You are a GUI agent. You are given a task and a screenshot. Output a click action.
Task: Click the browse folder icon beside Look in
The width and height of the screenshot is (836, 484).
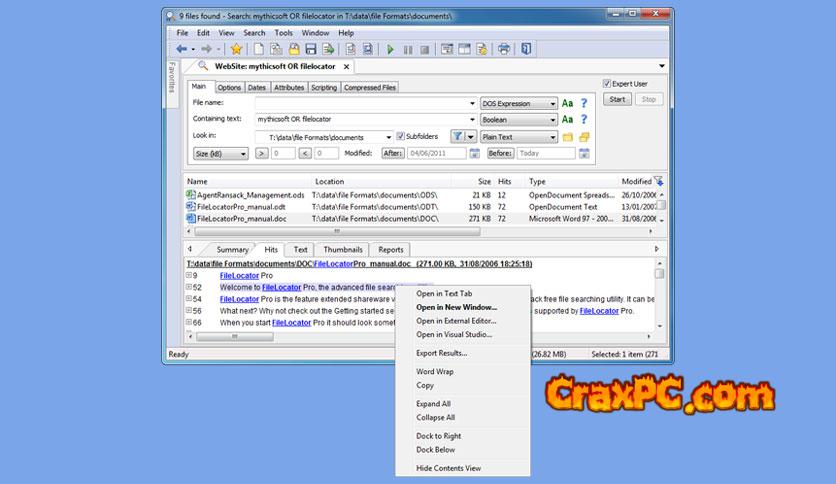point(567,137)
